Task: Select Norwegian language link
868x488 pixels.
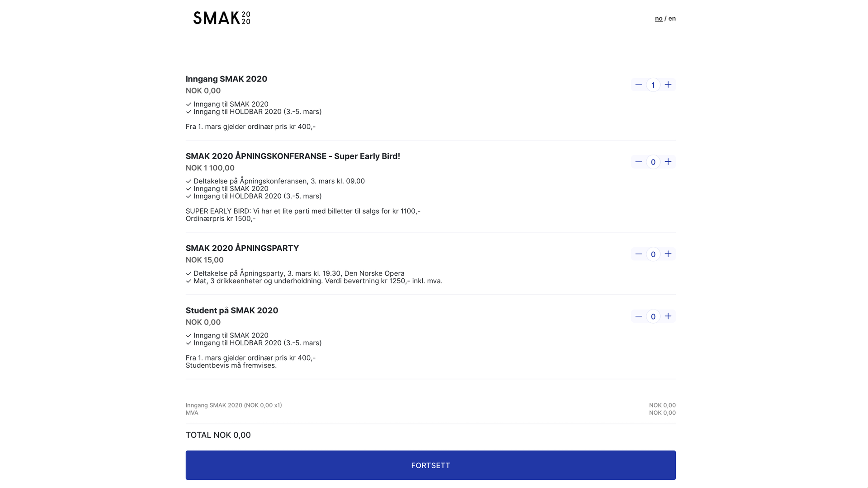Action: [658, 19]
